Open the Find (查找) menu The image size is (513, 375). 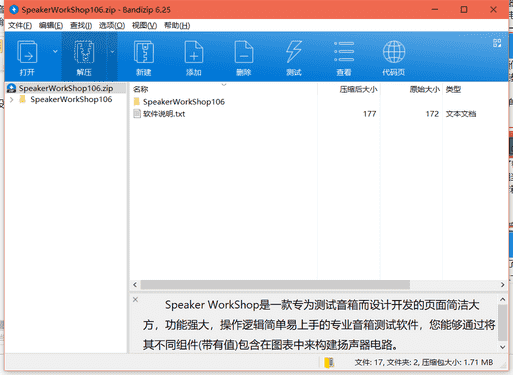click(81, 26)
